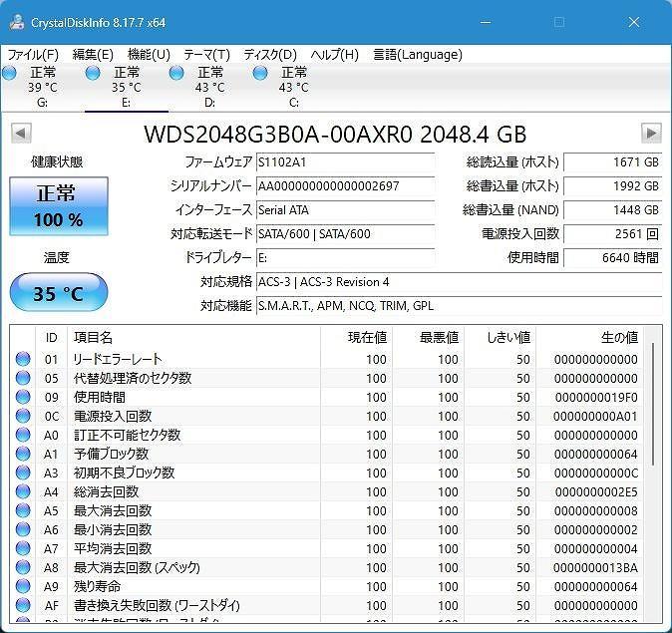Click the disk model title WDS2048G3B0A-00AXR0 2048.4 GB

click(x=335, y=135)
